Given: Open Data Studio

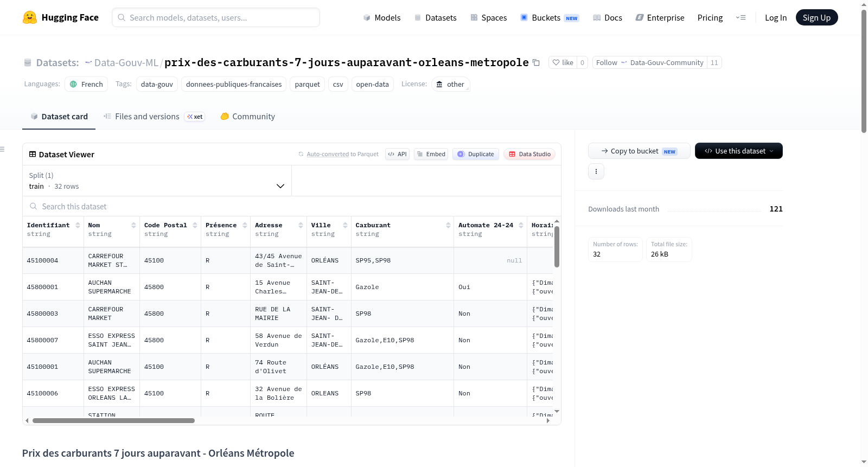Looking at the screenshot, I should pos(529,154).
